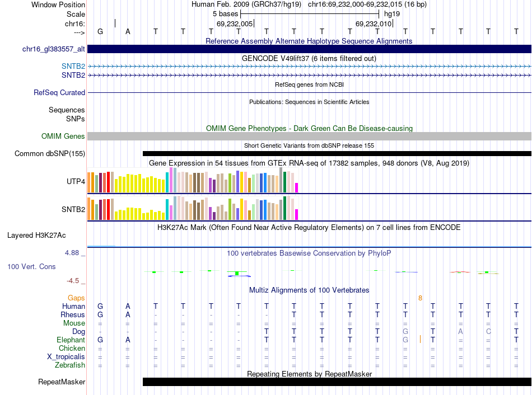This screenshot has width=532, height=395.
Task: Click the SNPs publications track label
Action: click(76, 119)
